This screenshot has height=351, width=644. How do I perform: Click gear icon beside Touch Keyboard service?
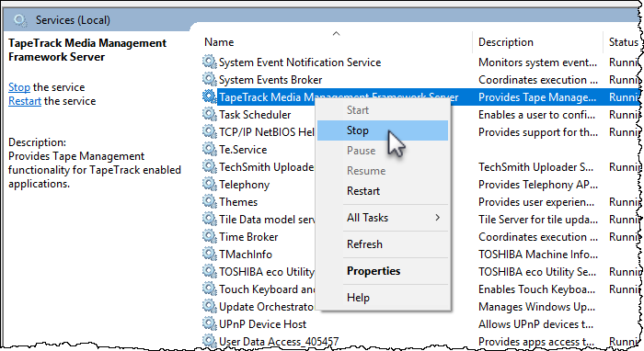point(210,289)
